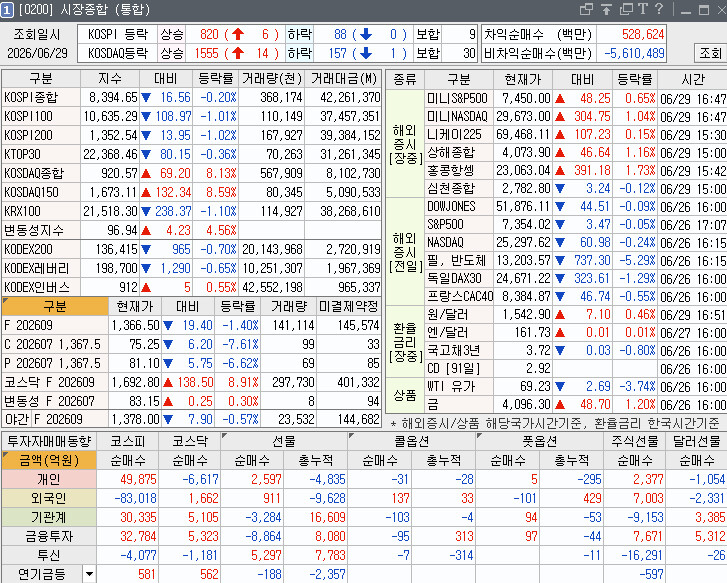The image size is (727, 583).
Task: Open font size setting via T icon
Action: click(x=643, y=9)
